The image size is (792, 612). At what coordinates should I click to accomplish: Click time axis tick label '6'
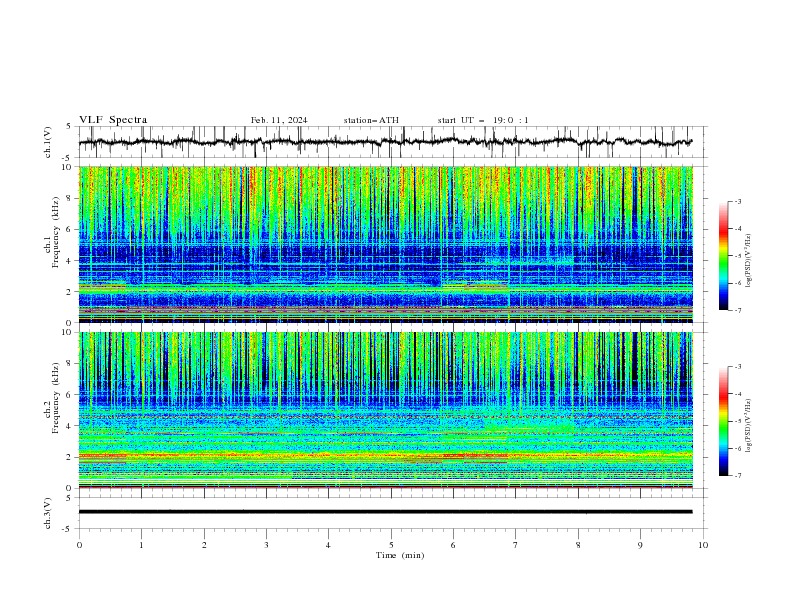(454, 545)
